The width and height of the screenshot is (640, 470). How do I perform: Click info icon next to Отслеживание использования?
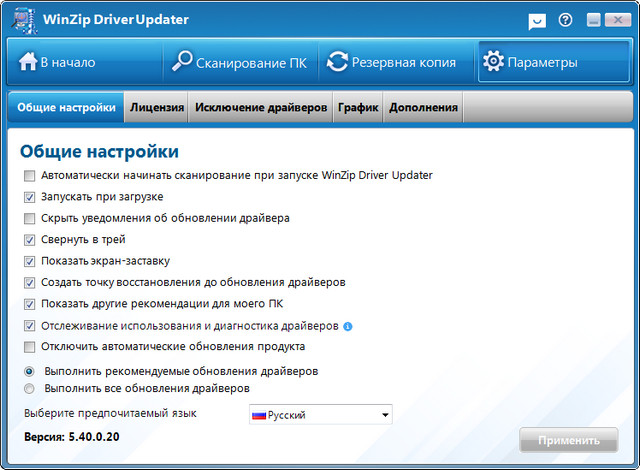click(x=348, y=326)
